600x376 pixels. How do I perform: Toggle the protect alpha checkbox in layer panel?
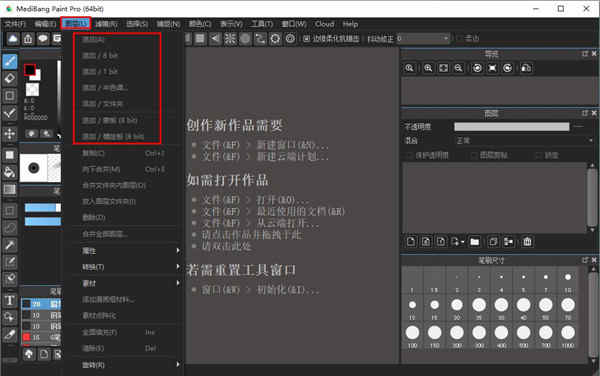pos(409,155)
